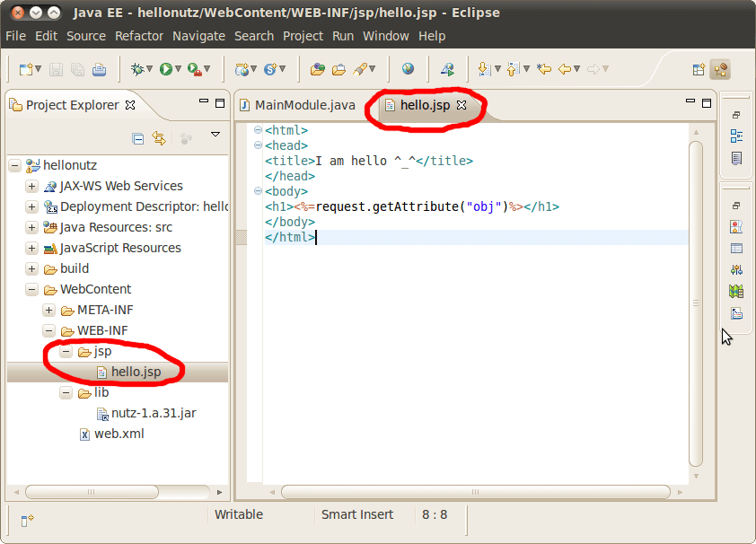Viewport: 756px width, 544px height.
Task: Fold the html tag in editor
Action: 258,131
